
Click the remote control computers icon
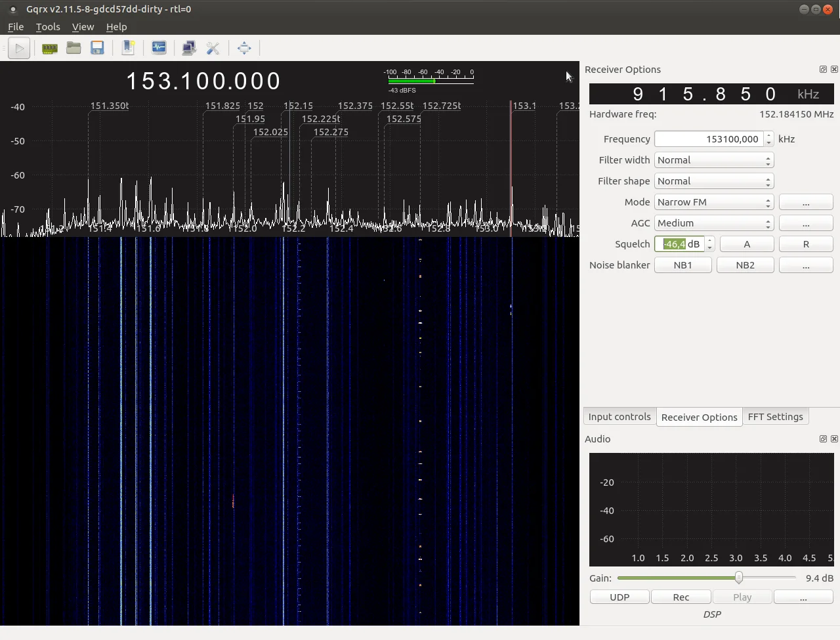point(189,48)
